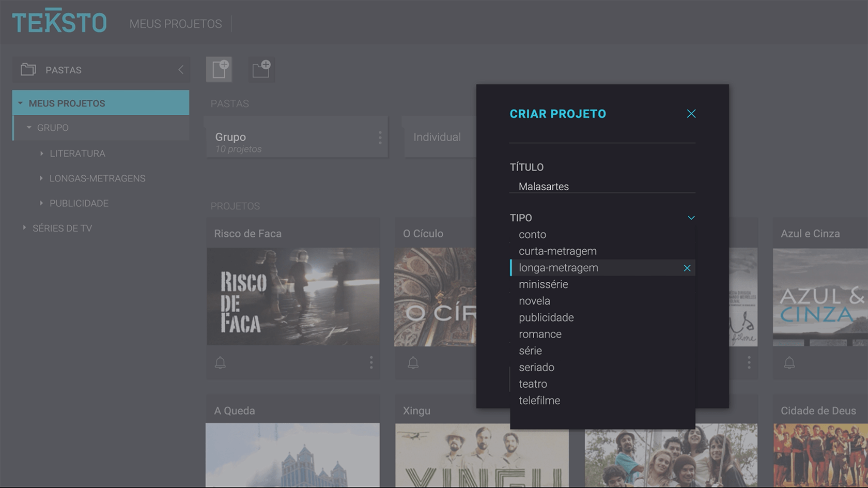
Task: Open the Publicidade folder in sidebar
Action: (x=79, y=203)
